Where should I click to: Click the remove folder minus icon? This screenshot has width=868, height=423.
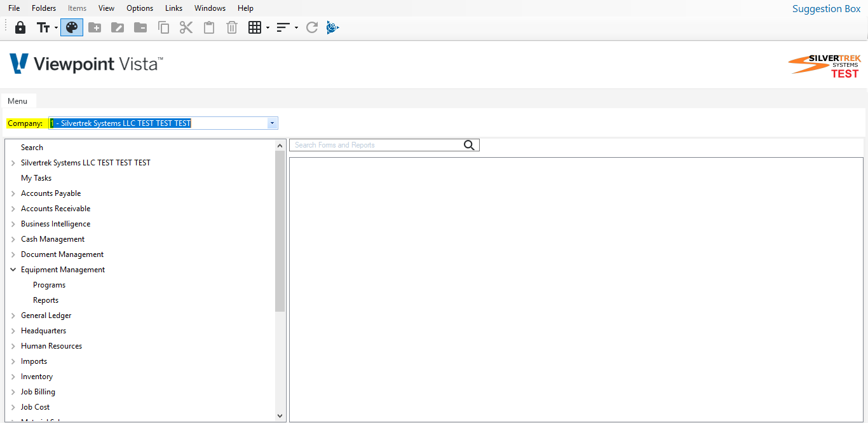(x=140, y=27)
